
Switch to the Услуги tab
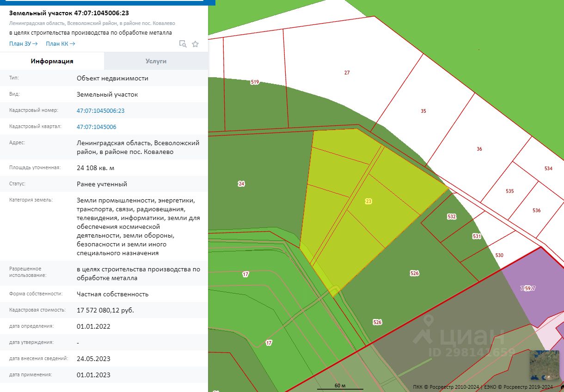156,61
